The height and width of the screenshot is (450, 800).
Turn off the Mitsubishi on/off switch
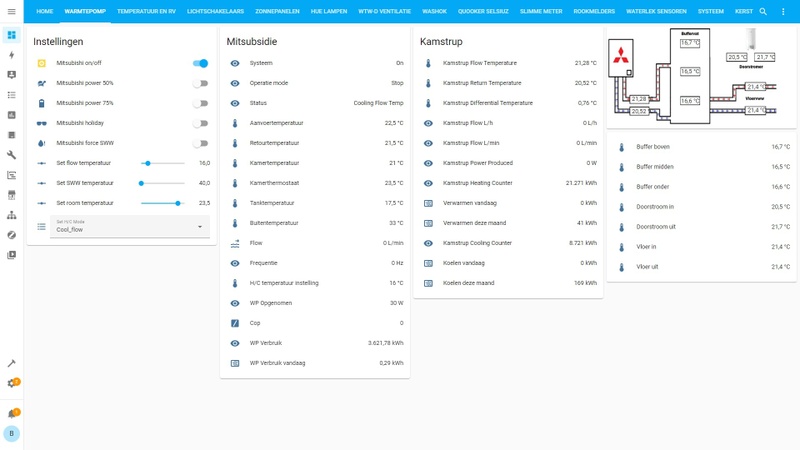tap(201, 63)
